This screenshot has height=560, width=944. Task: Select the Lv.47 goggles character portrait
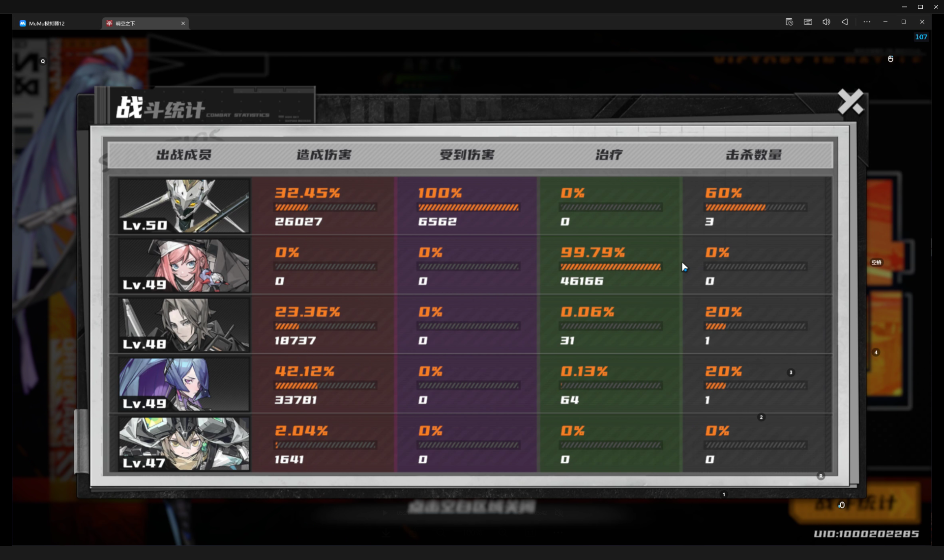coord(184,444)
